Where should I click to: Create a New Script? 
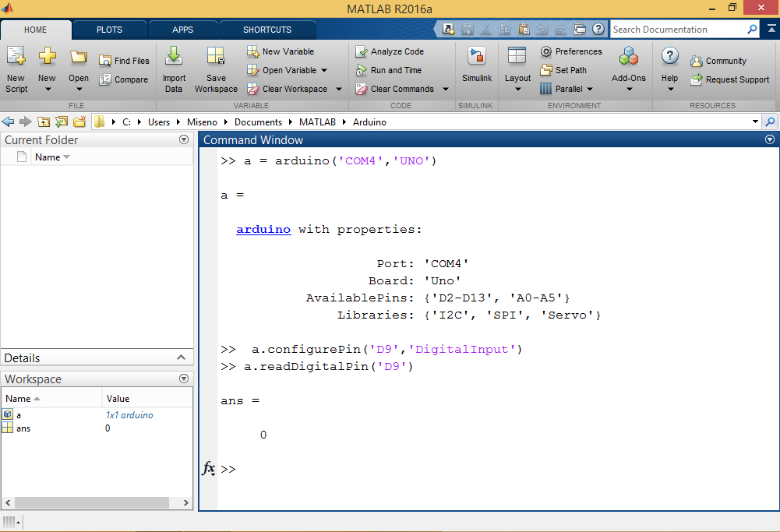(x=16, y=69)
